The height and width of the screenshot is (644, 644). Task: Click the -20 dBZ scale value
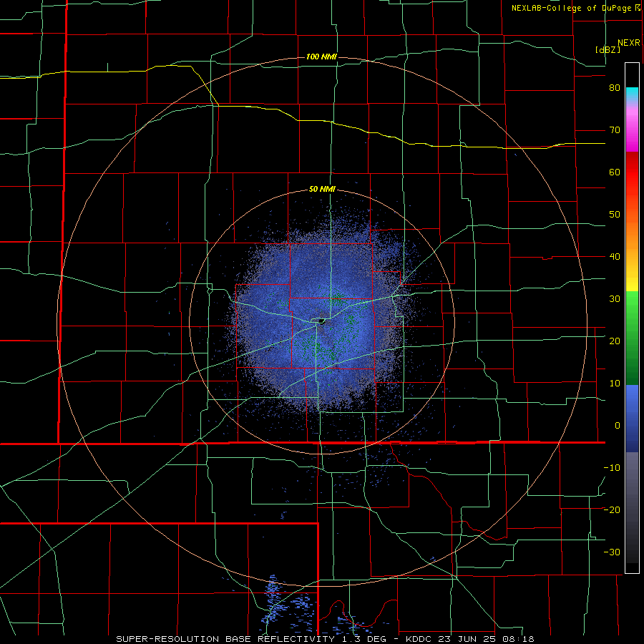click(612, 510)
